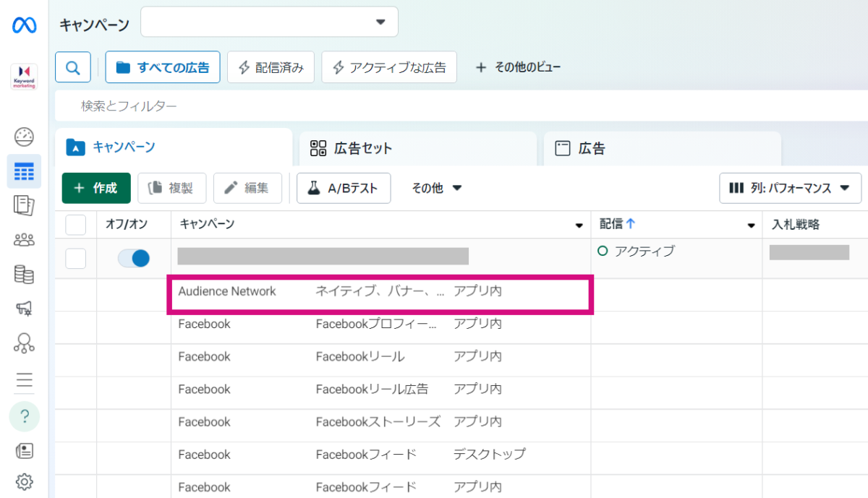Switch to the 広告 tab
This screenshot has height=498, width=868.
[663, 149]
